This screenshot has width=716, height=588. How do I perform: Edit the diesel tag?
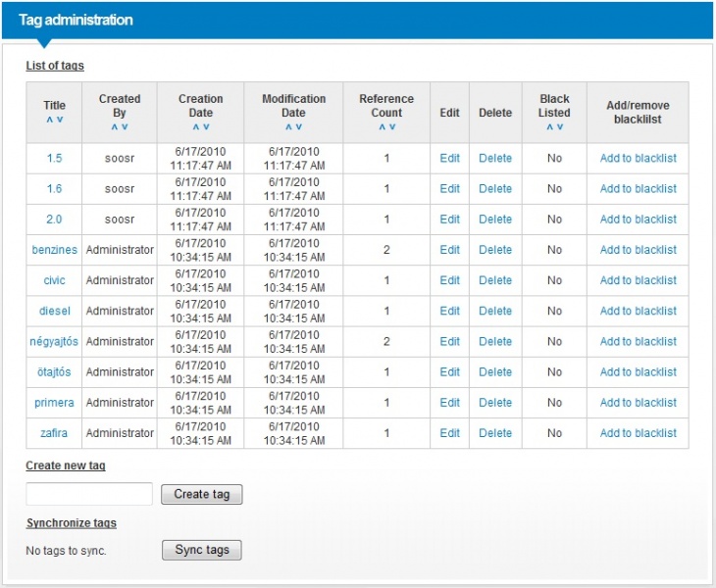point(450,311)
